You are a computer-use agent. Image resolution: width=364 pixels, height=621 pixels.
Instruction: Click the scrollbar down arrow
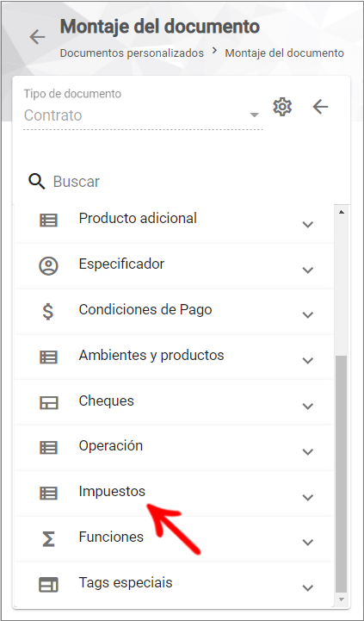(342, 599)
